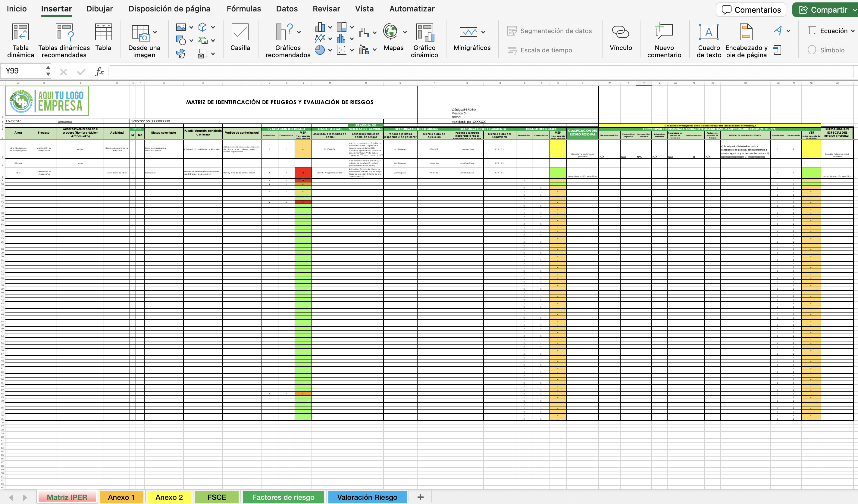
Task: Insert a Casilla checkbox control
Action: point(240,32)
